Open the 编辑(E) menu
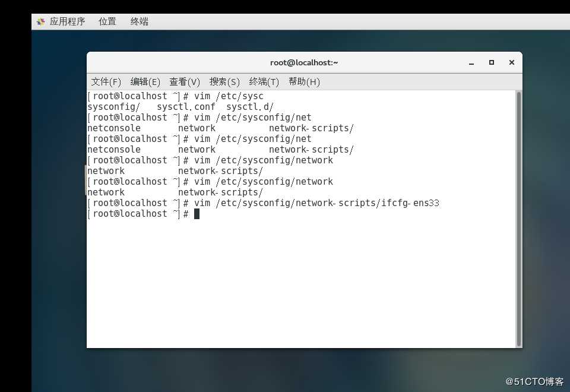570x392 pixels. [x=145, y=82]
